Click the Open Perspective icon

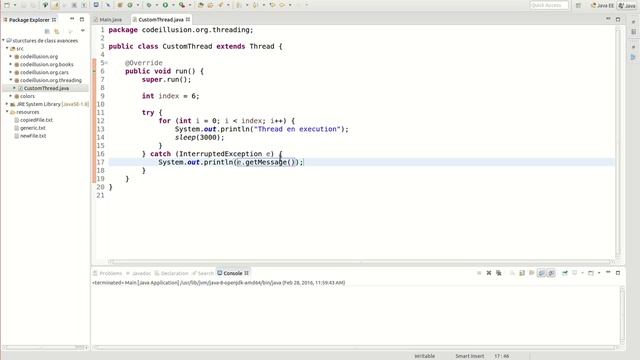[578, 5]
